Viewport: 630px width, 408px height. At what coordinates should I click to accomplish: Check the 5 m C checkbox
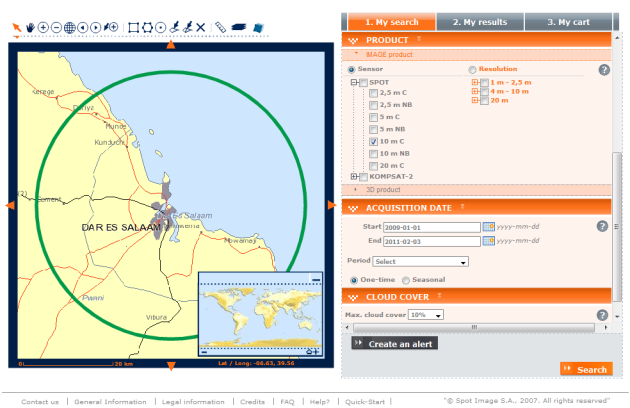coord(374,117)
